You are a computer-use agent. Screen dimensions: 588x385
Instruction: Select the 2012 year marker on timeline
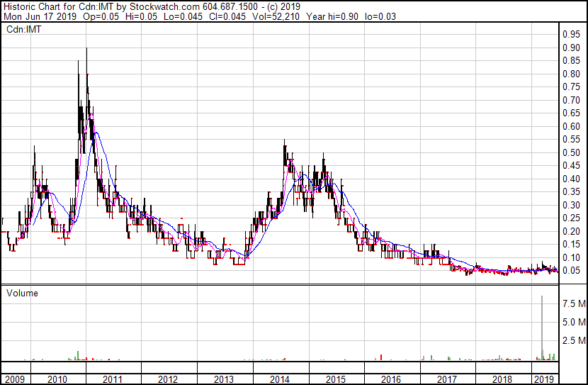click(x=168, y=379)
